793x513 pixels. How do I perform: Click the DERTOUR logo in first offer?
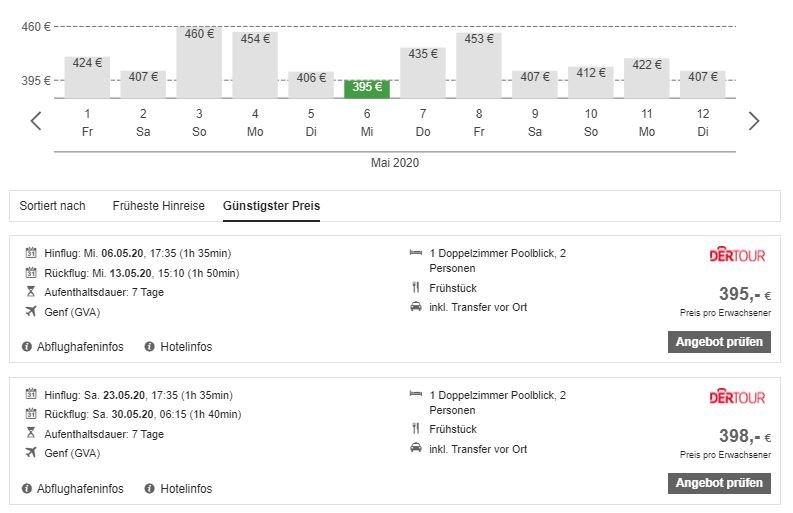[737, 255]
